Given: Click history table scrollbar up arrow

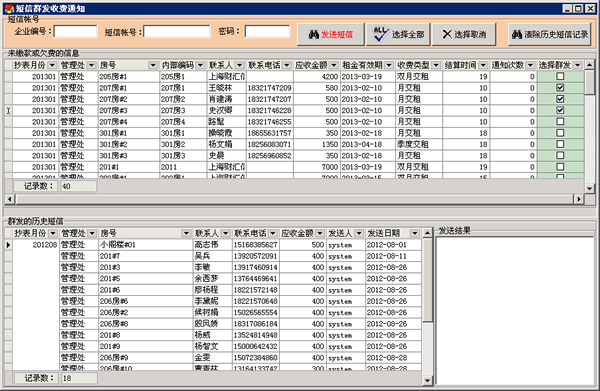Looking at the screenshot, I should [427, 233].
